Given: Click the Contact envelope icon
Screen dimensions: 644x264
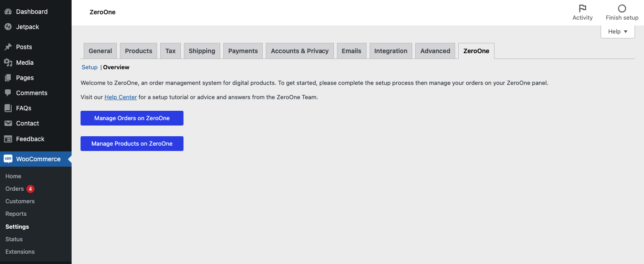Looking at the screenshot, I should tap(8, 123).
